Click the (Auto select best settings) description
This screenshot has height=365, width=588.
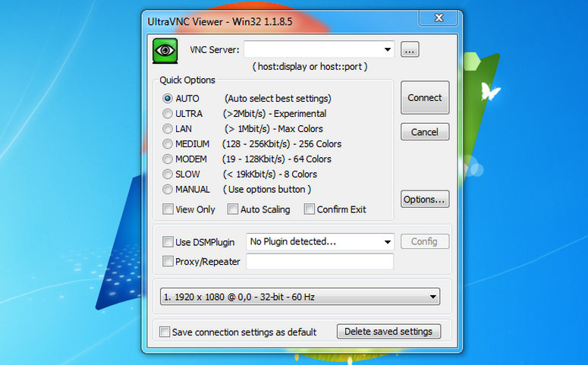pyautogui.click(x=278, y=99)
